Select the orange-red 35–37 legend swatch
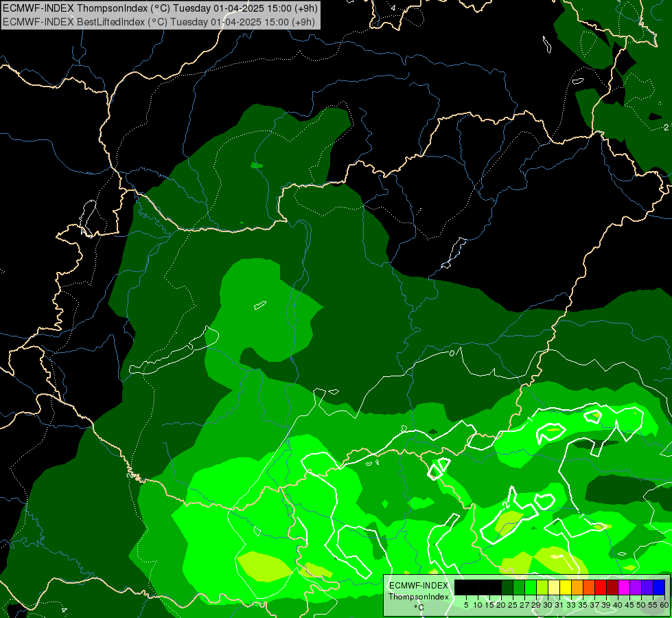 click(589, 587)
